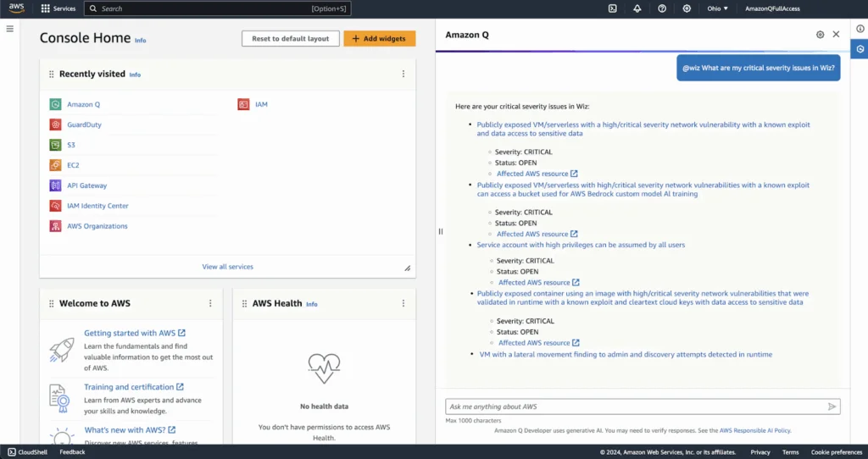Click the search bar in top navigation

(x=218, y=8)
